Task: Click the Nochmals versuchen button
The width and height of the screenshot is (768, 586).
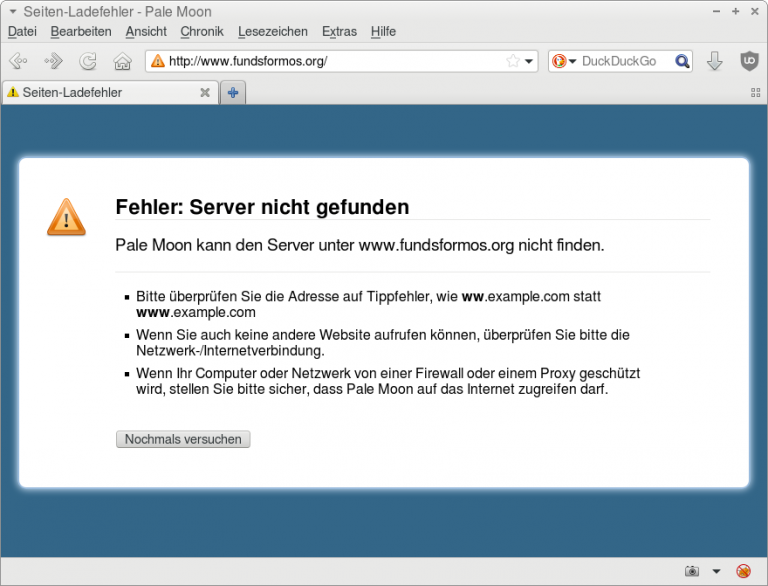Action: tap(183, 439)
